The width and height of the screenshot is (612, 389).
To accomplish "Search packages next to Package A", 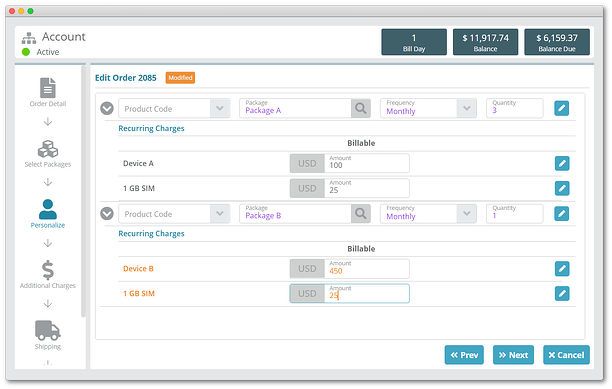I will 361,108.
